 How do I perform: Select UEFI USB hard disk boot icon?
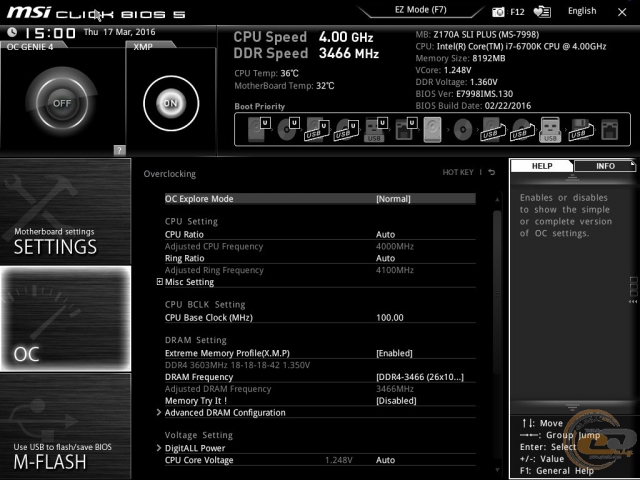tap(317, 129)
